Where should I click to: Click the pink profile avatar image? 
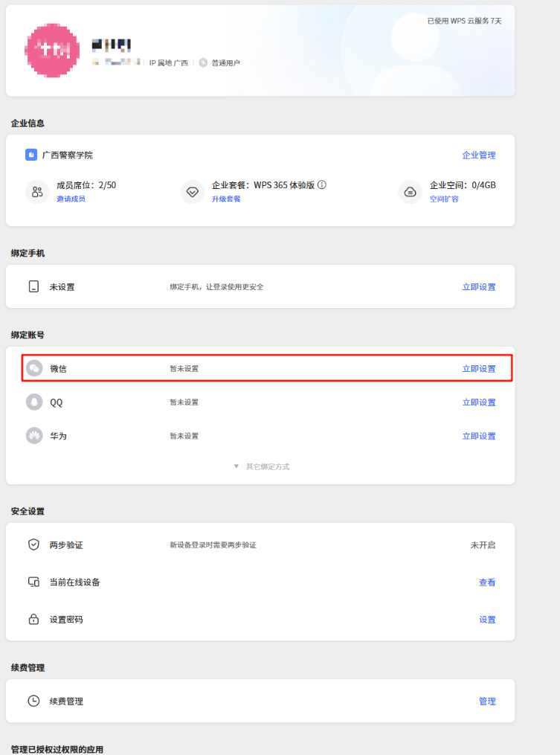53,51
